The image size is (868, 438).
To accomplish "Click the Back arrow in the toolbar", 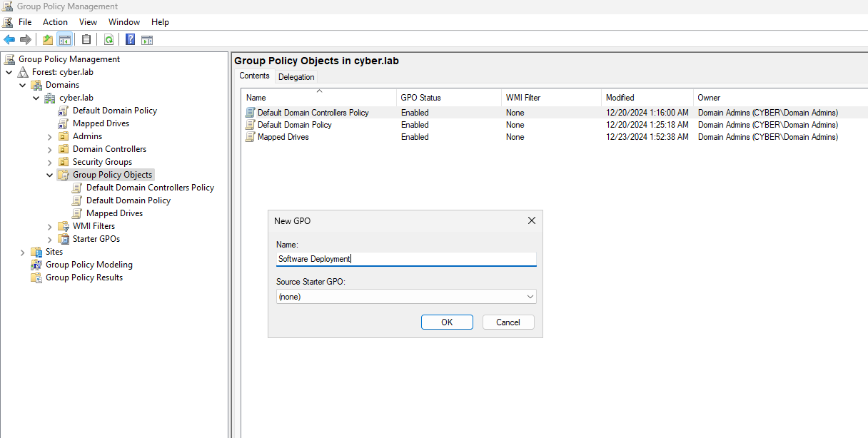I will point(9,40).
